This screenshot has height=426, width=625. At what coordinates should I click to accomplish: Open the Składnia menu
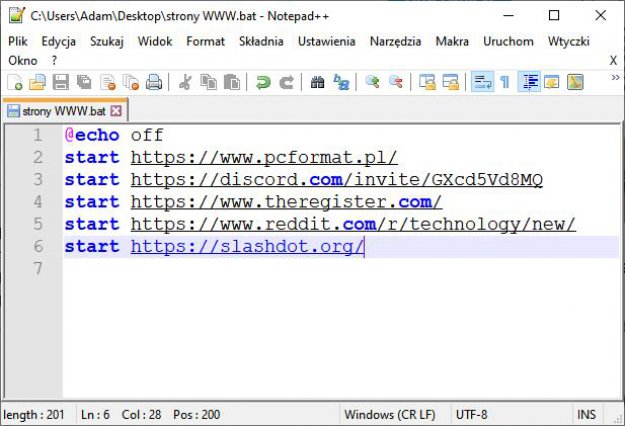(261, 41)
